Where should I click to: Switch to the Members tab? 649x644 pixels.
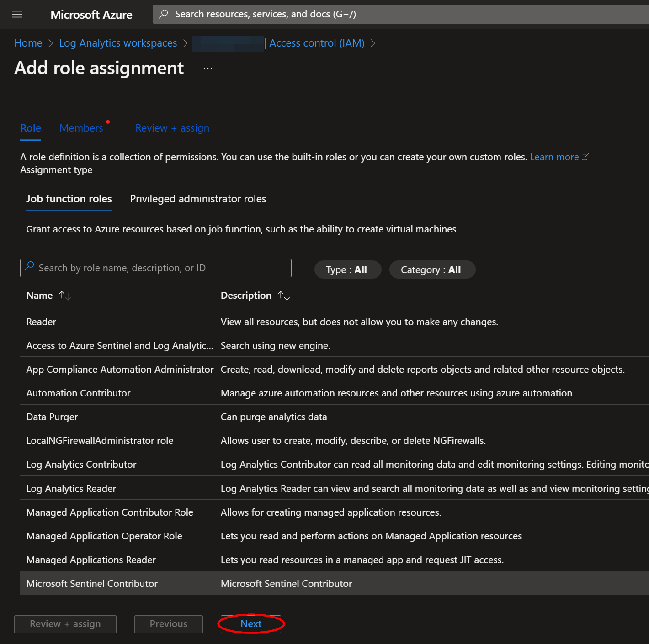tap(81, 128)
